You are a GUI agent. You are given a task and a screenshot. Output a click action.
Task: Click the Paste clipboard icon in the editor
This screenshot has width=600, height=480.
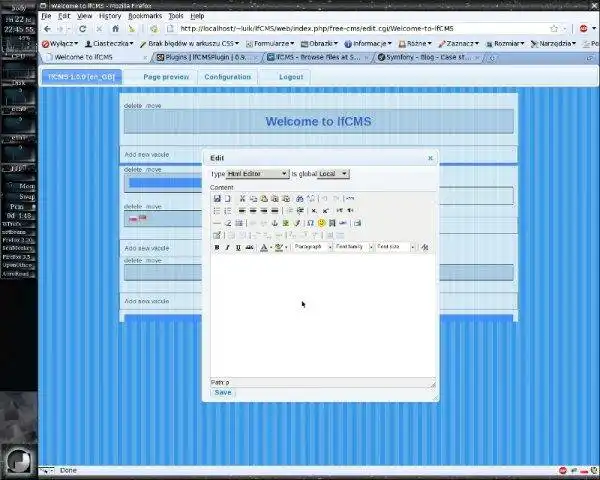264,198
